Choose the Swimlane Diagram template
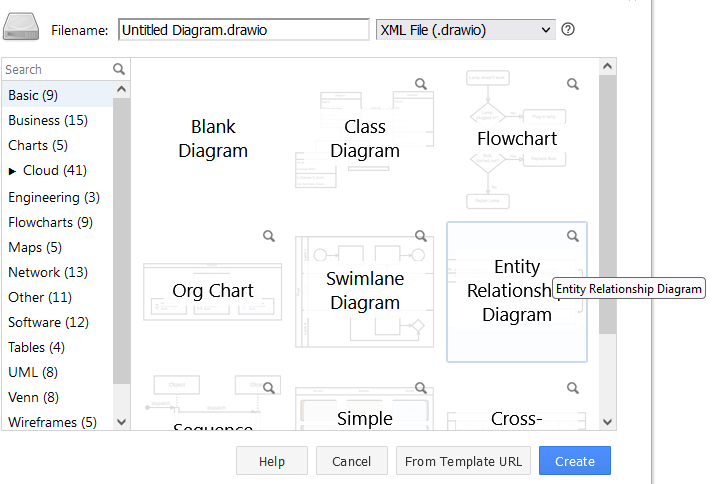Image resolution: width=713 pixels, height=484 pixels. [x=365, y=291]
